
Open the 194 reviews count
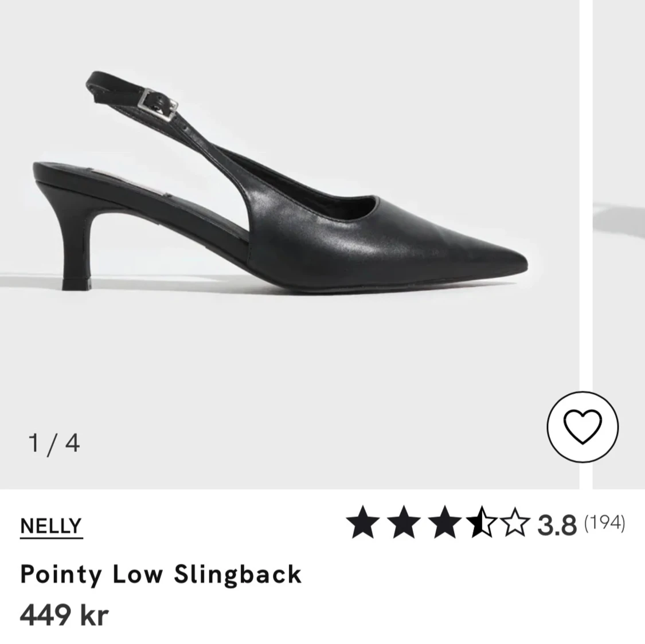click(604, 523)
